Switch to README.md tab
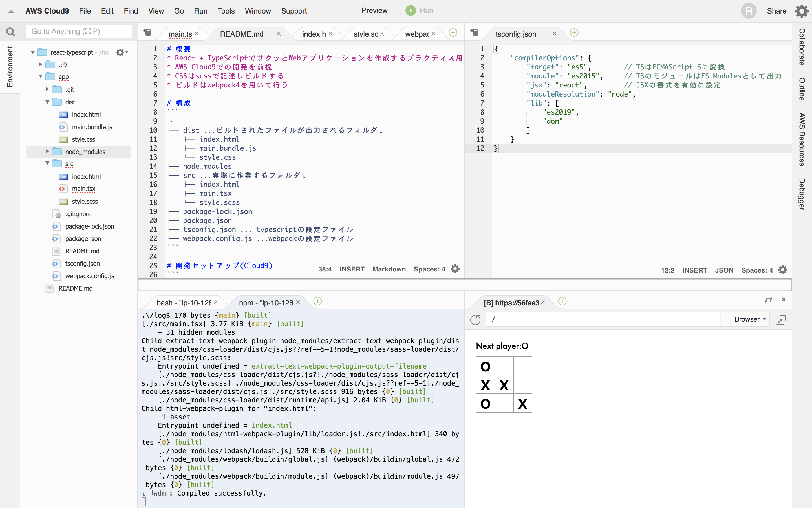Screen dimensions: 812x508 pyautogui.click(x=242, y=34)
